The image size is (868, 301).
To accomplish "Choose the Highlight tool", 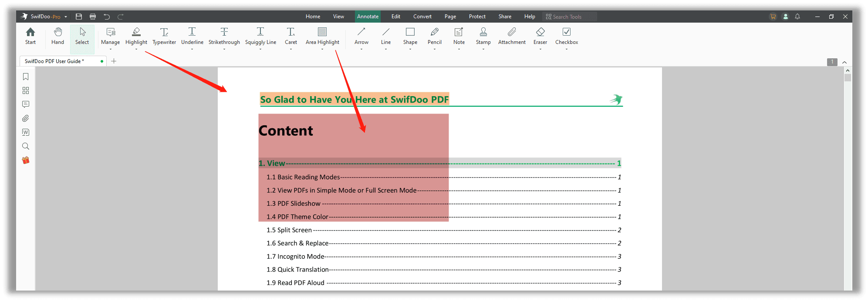I will pos(136,37).
